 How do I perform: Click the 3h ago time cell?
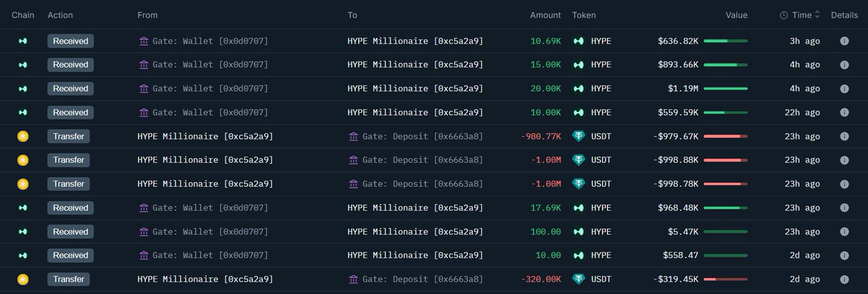(804, 41)
